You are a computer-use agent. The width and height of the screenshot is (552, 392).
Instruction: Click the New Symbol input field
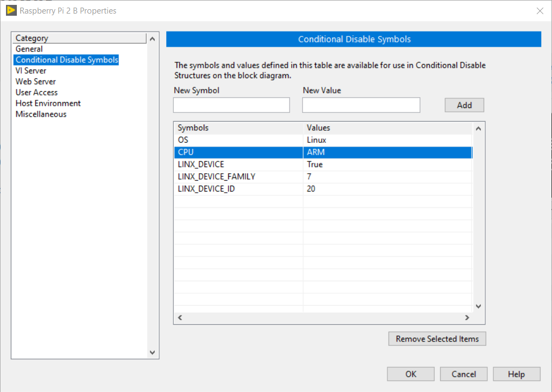click(231, 105)
